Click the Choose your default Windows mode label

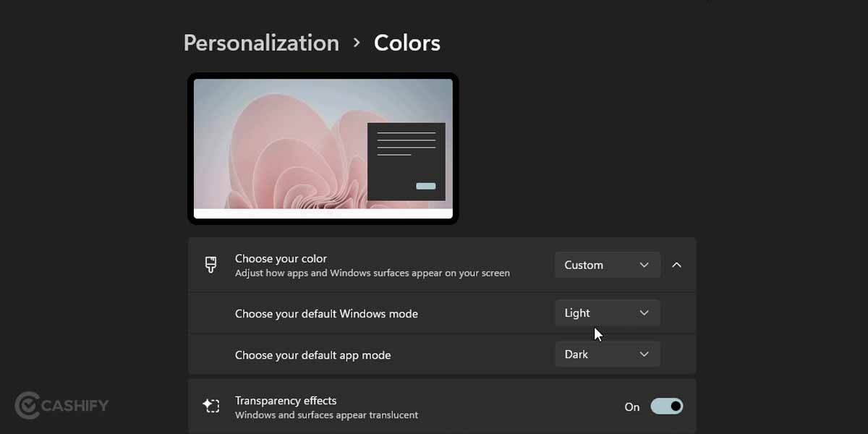[326, 313]
